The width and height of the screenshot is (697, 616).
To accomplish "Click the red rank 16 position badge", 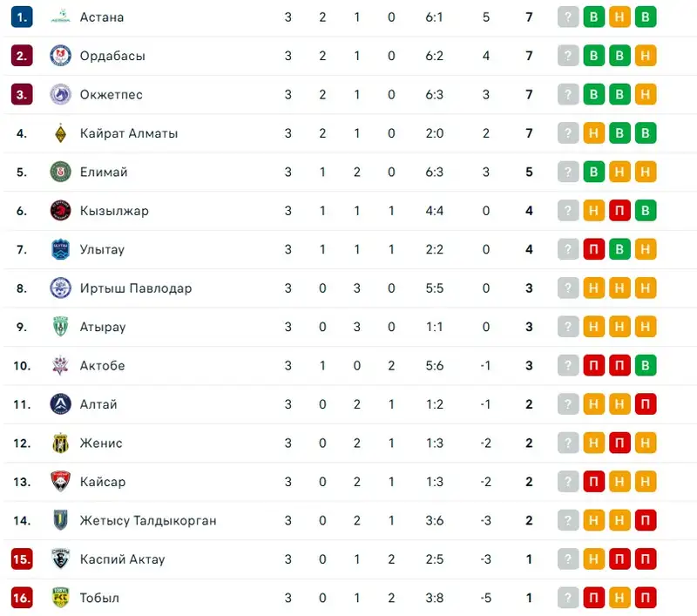I will (x=22, y=598).
